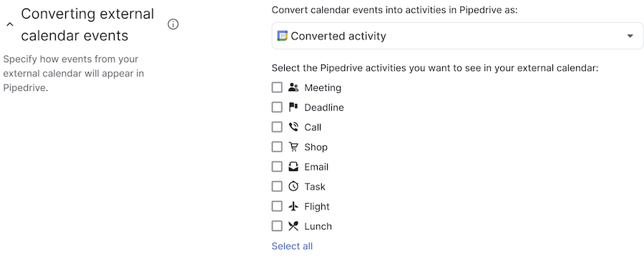Click the Select all link

292,246
